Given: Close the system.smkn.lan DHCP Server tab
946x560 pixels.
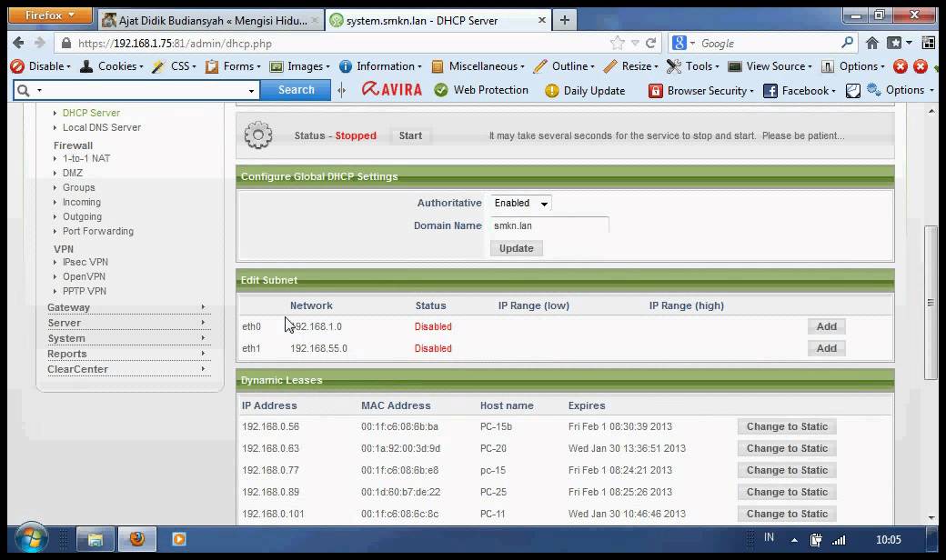Looking at the screenshot, I should click(542, 21).
